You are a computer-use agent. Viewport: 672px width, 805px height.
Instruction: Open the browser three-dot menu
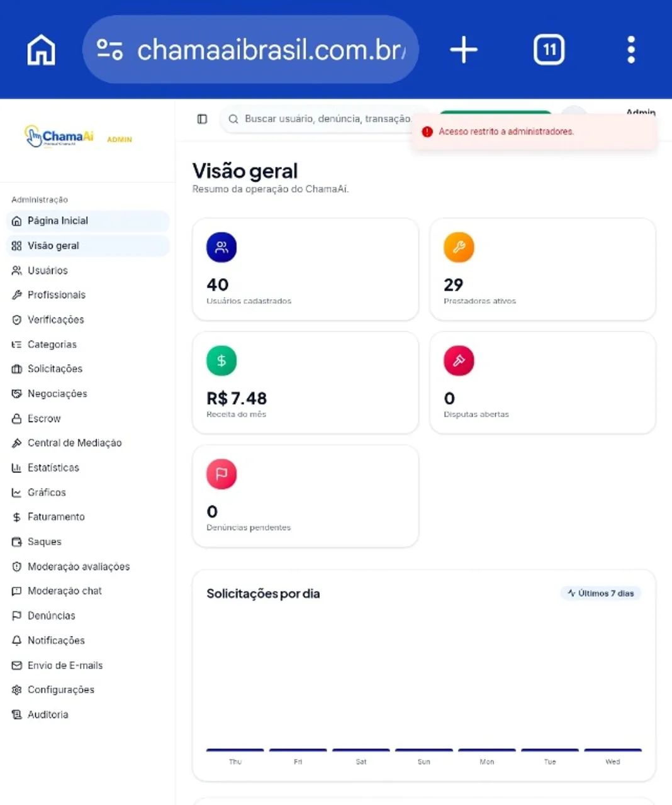click(631, 50)
